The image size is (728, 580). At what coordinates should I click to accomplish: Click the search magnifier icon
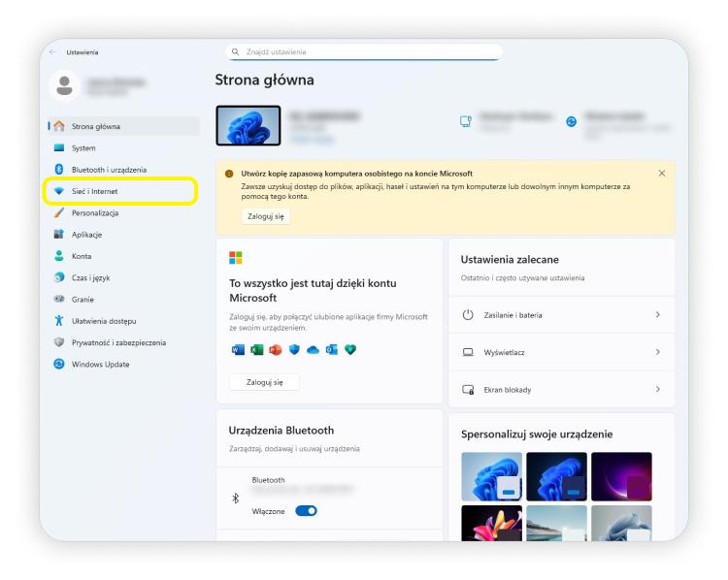point(236,51)
